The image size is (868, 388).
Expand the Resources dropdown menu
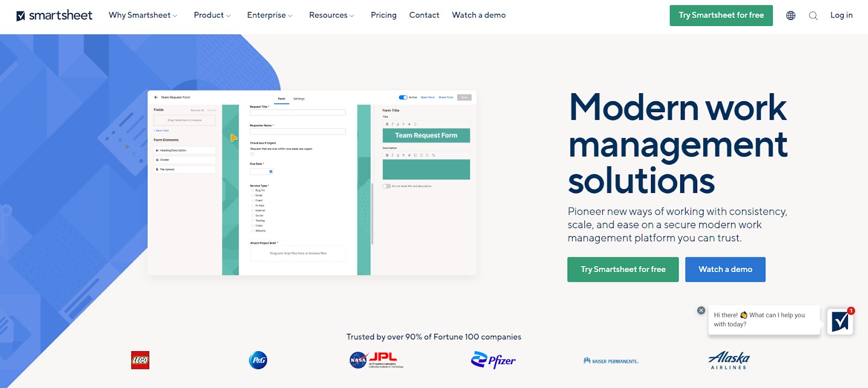pyautogui.click(x=331, y=15)
